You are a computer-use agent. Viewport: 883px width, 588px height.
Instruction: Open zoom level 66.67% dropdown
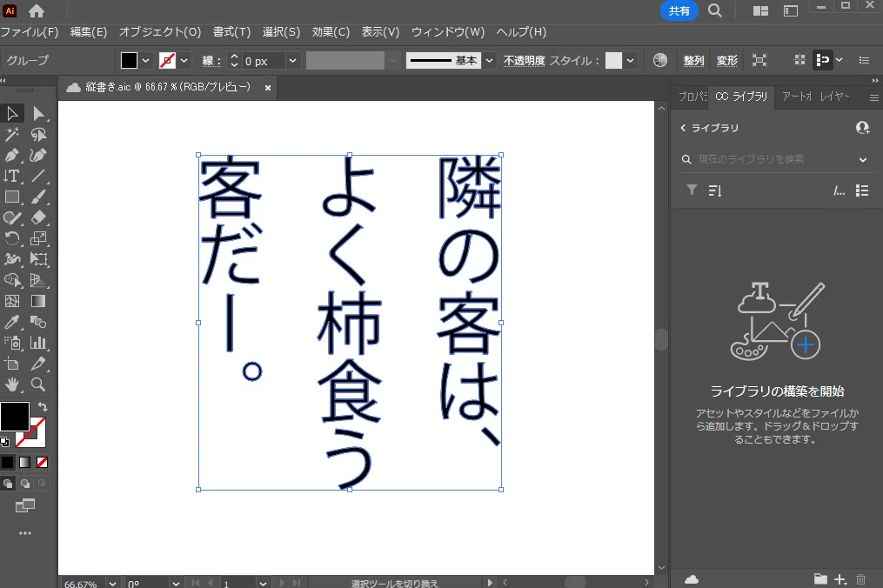click(x=112, y=584)
